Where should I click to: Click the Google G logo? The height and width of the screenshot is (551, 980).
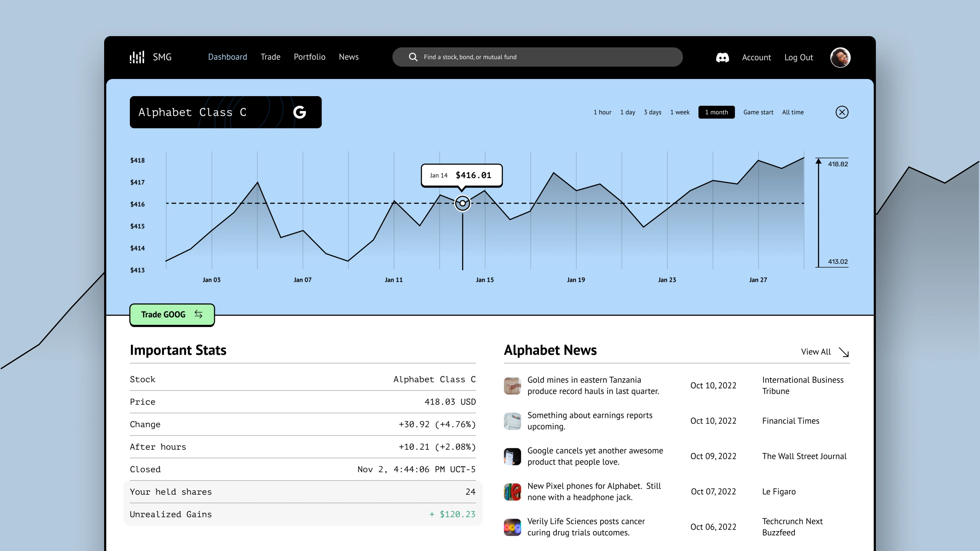coord(300,112)
